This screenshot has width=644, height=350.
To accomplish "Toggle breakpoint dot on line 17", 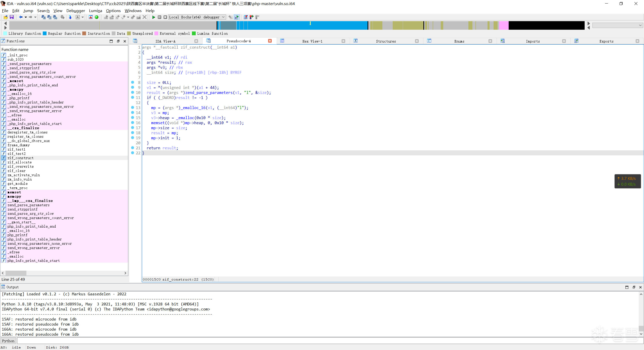I will coord(133,128).
